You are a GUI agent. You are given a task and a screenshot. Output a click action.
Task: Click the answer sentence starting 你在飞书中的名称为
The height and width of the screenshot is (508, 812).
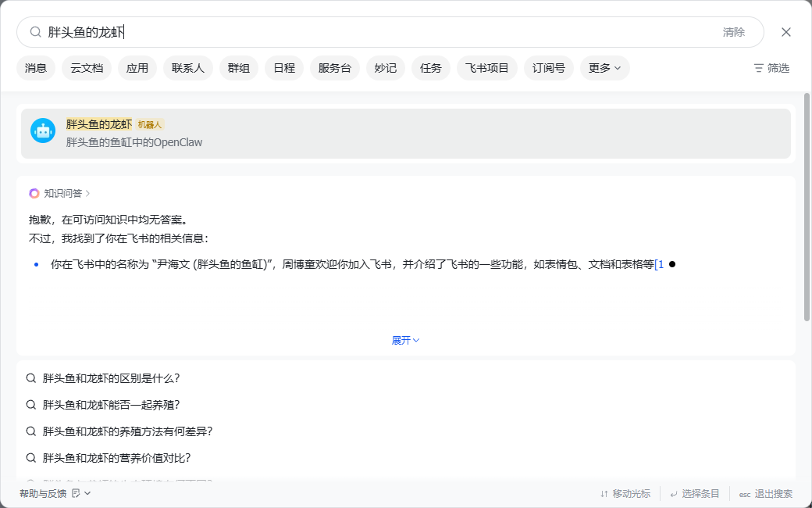click(x=352, y=264)
